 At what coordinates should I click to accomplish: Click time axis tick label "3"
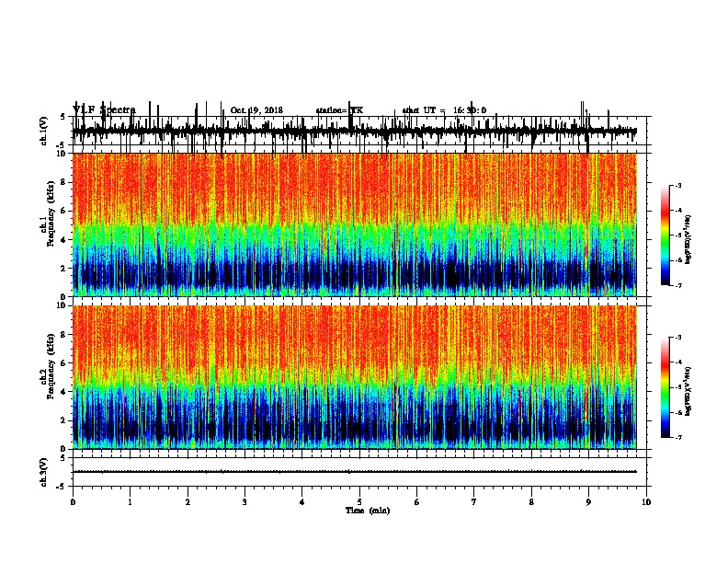[x=245, y=501]
